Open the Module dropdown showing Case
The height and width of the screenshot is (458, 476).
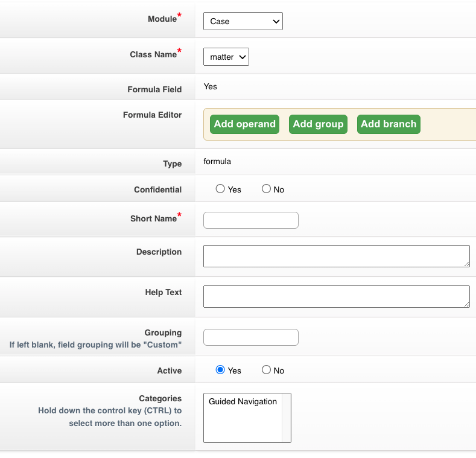(243, 21)
